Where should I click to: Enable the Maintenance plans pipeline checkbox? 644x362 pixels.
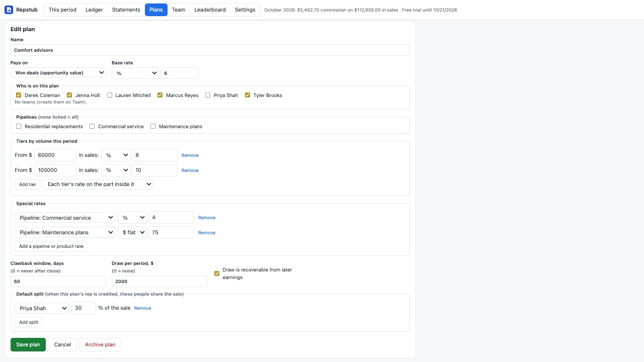tap(153, 126)
